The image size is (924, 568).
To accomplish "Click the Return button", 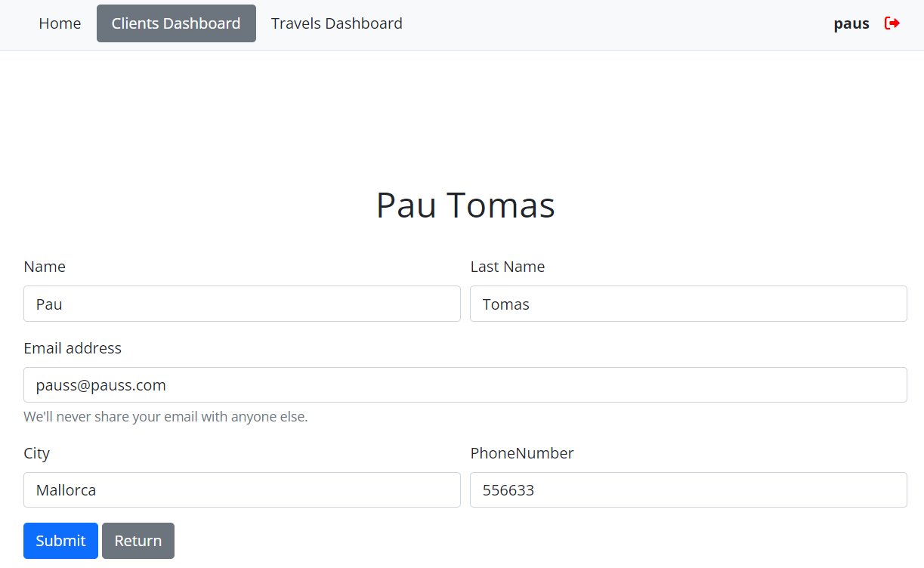I will [x=138, y=541].
